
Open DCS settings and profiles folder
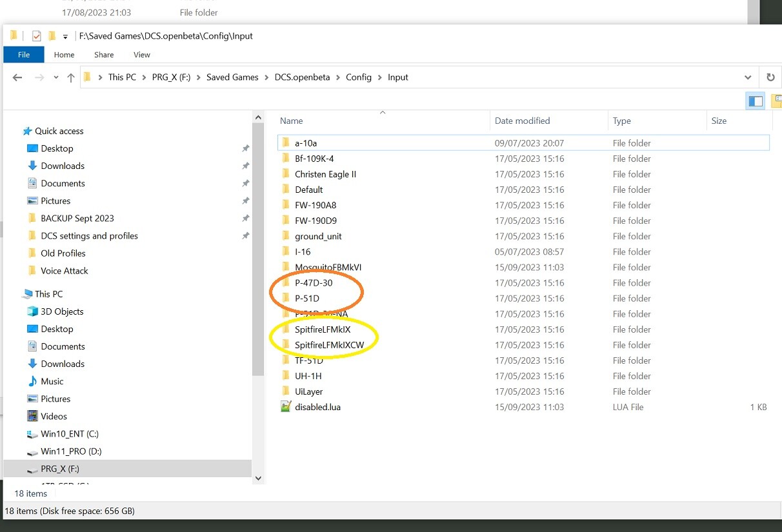coord(89,235)
